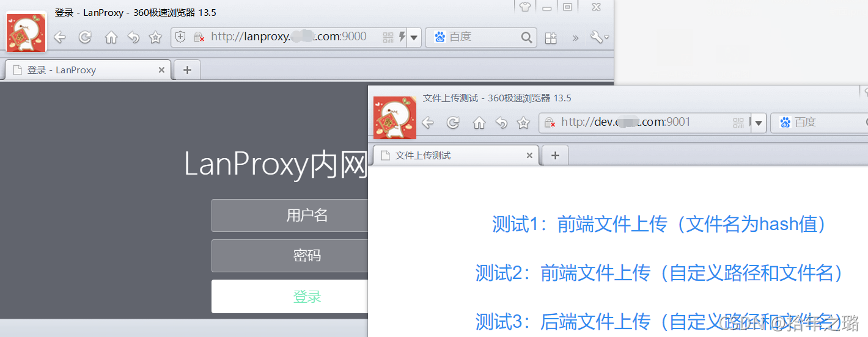Viewport: 868px width, 337px height.
Task: Click insecure lock icon beside lanproxy URL
Action: [x=199, y=37]
